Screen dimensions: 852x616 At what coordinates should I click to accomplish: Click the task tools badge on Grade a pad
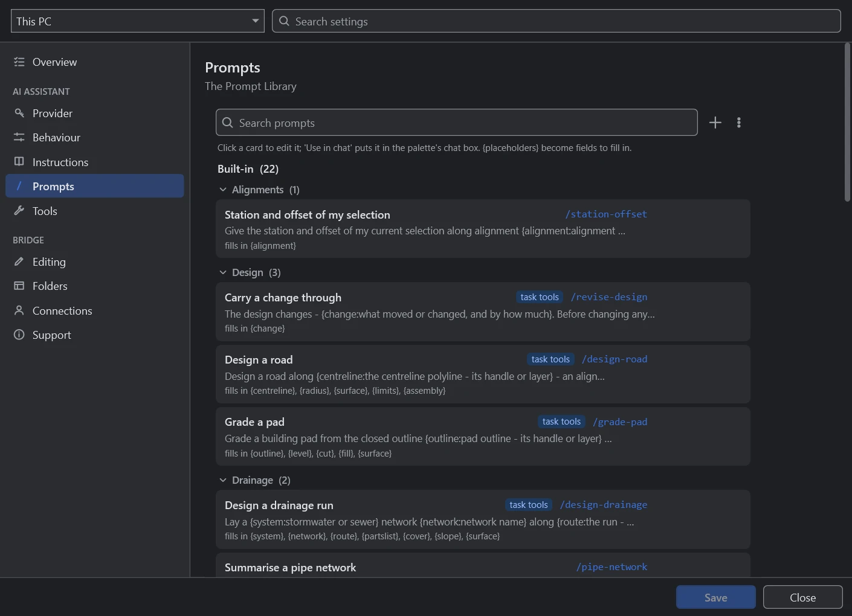pos(561,422)
